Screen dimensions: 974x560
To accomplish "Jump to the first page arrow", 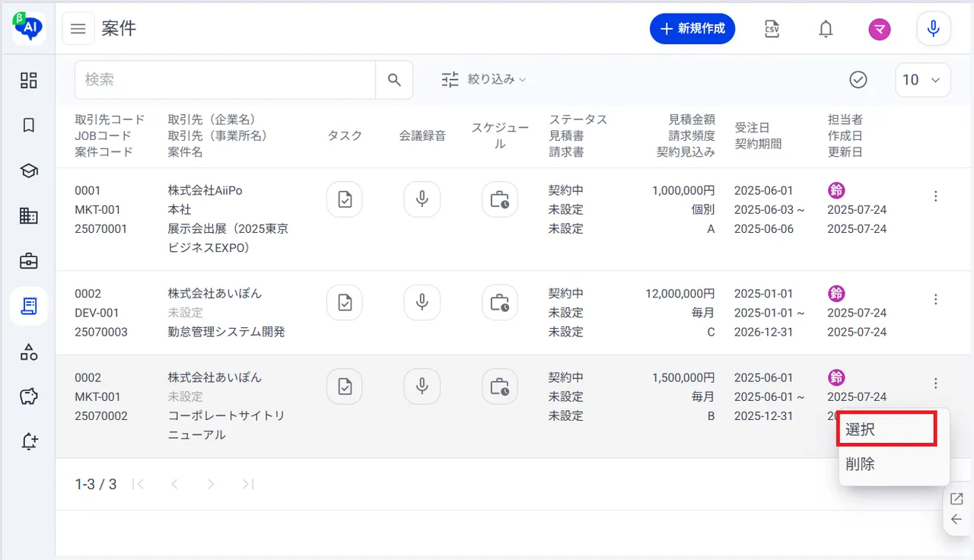I will click(x=138, y=484).
